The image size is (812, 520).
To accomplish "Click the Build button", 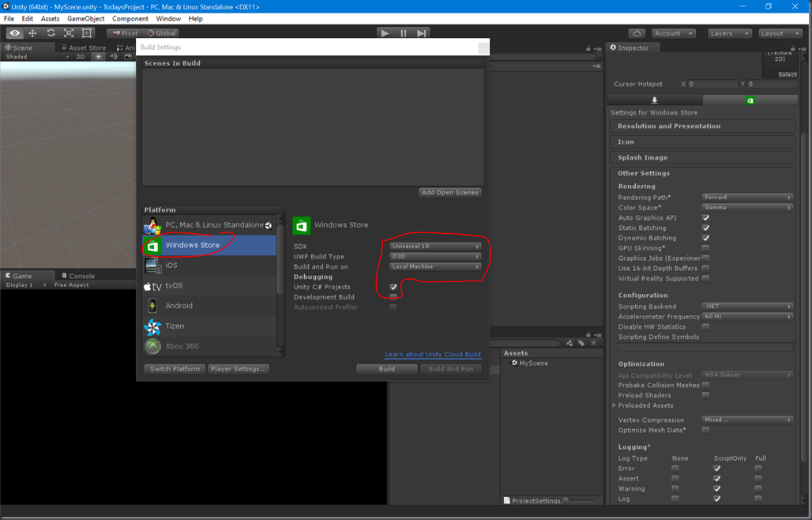I will (x=387, y=369).
